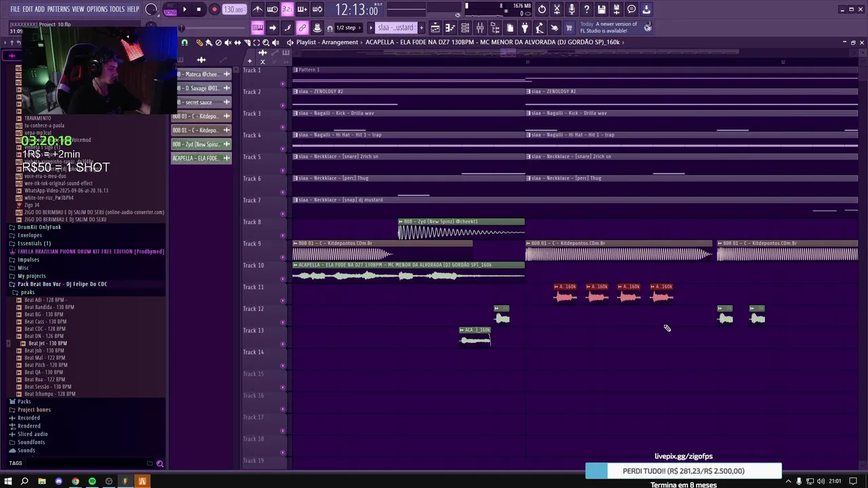Open the TOOLS menu
This screenshot has height=488, width=868.
click(x=117, y=9)
